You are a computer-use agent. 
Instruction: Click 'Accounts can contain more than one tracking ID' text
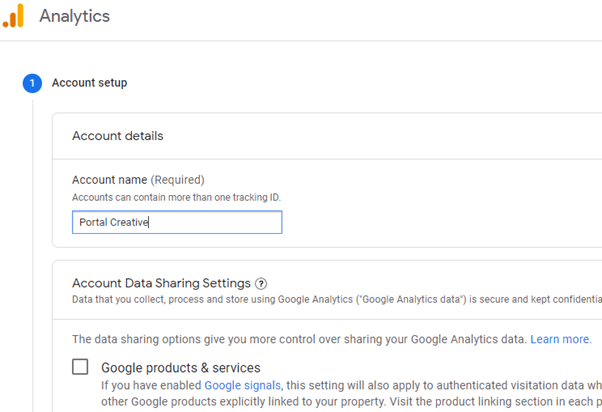(x=177, y=197)
